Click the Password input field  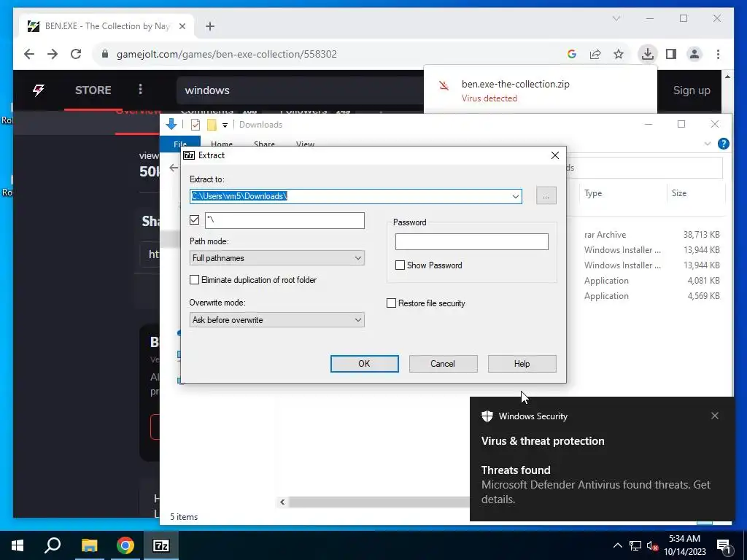pyautogui.click(x=472, y=241)
